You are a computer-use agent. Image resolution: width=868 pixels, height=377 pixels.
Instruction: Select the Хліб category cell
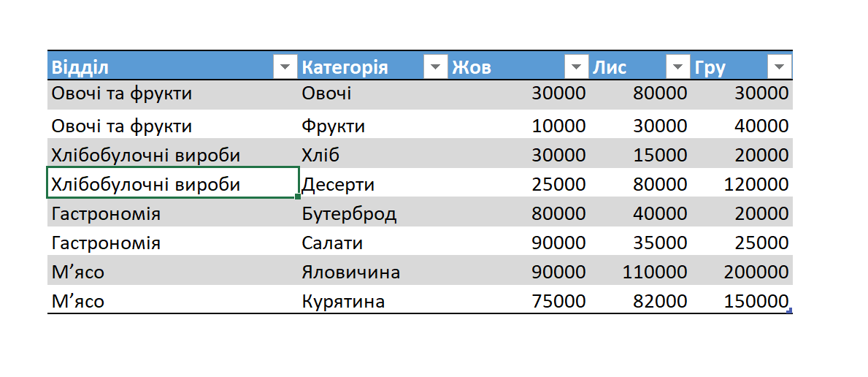[320, 156]
